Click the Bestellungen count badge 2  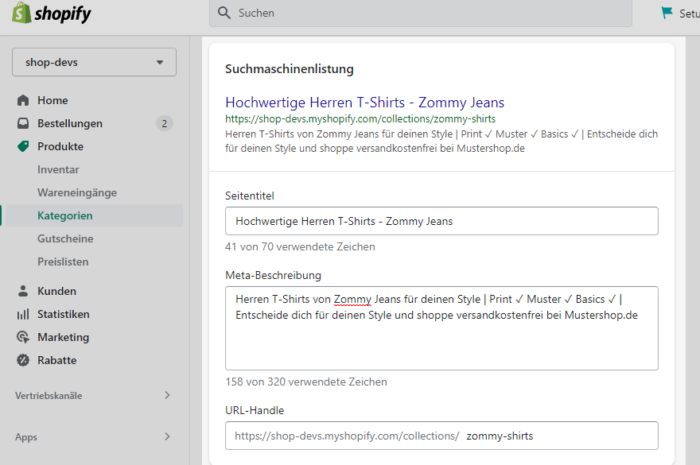(x=164, y=124)
